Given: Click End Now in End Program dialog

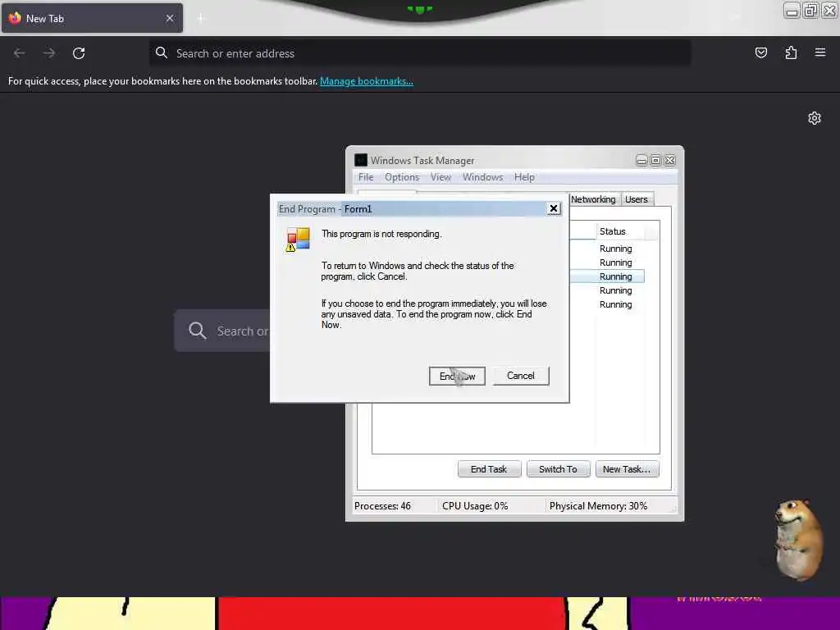Looking at the screenshot, I should [457, 376].
